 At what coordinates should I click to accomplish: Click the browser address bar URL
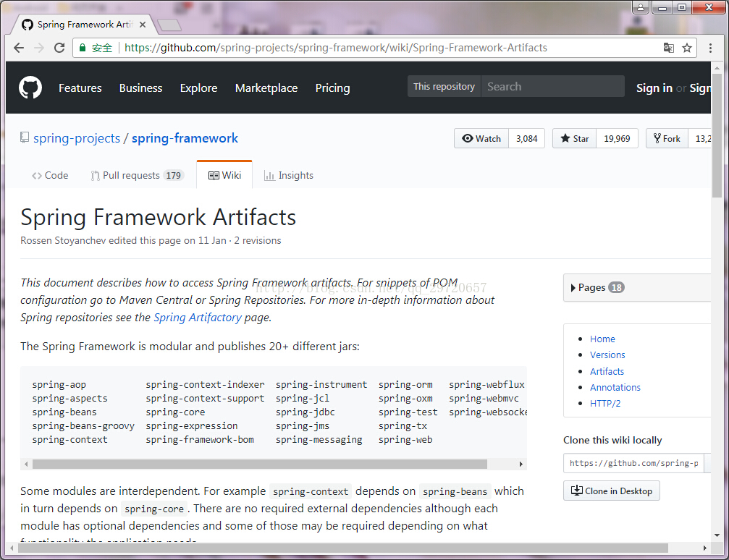click(336, 48)
